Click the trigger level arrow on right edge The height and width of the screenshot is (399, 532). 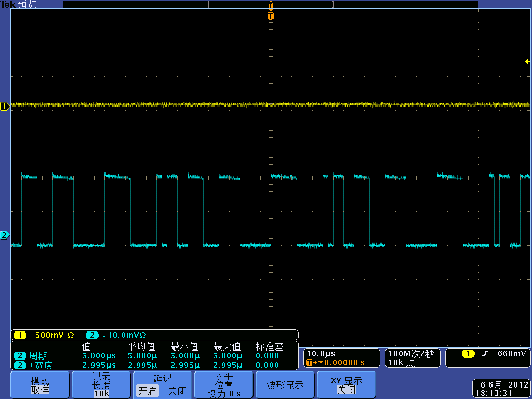tap(527, 62)
